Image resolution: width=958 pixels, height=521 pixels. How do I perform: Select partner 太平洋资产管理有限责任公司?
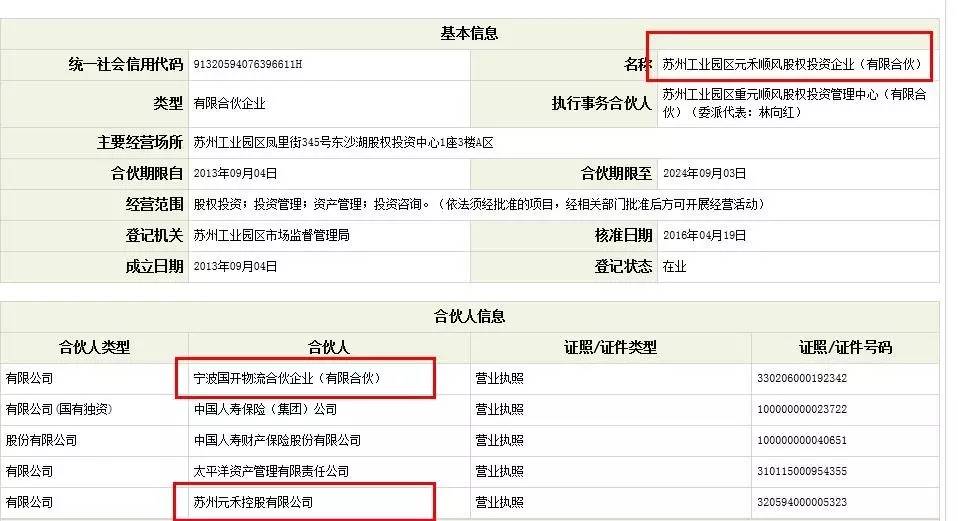pos(271,472)
